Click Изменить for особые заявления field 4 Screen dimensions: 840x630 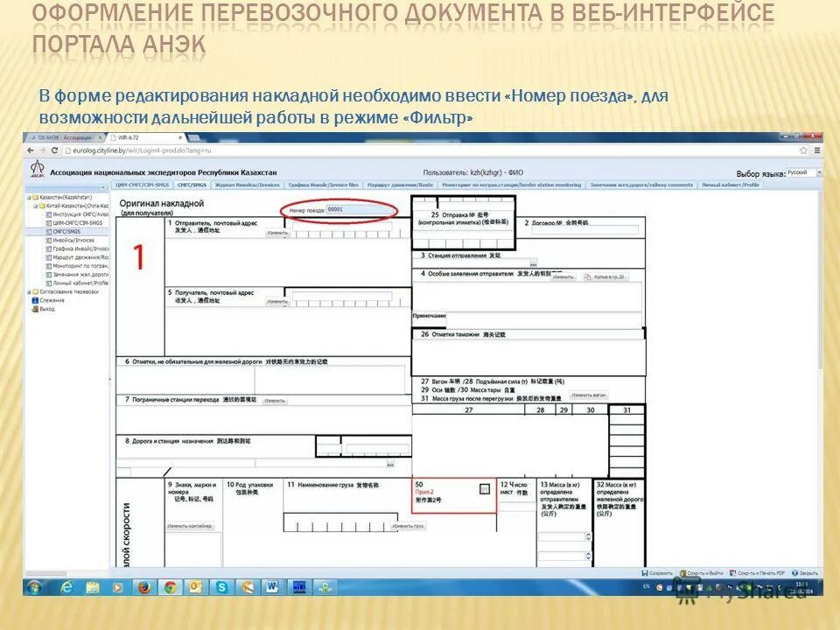click(563, 277)
